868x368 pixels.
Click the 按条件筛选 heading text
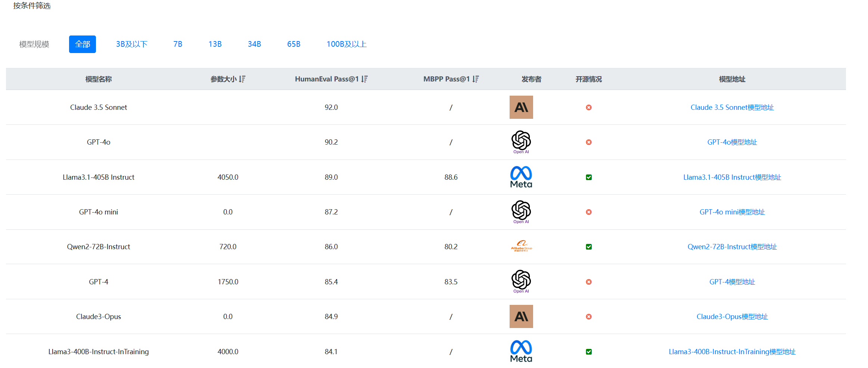pos(32,6)
